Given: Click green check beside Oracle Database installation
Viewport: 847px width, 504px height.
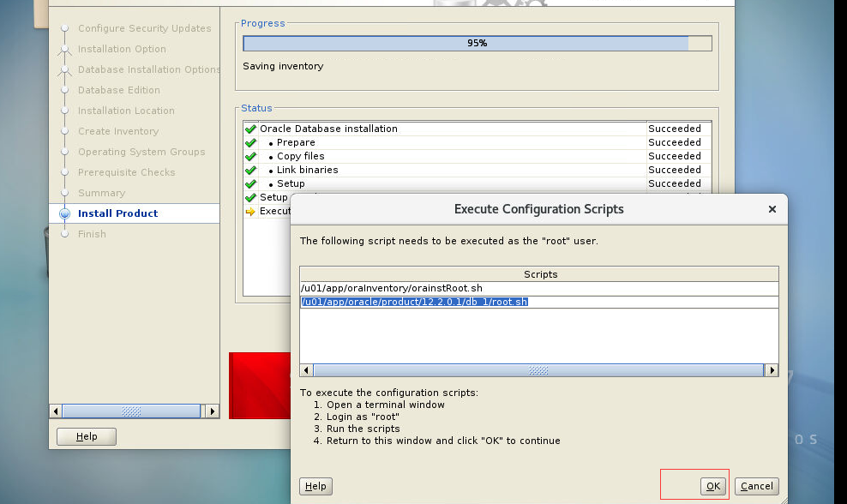Looking at the screenshot, I should (x=250, y=129).
